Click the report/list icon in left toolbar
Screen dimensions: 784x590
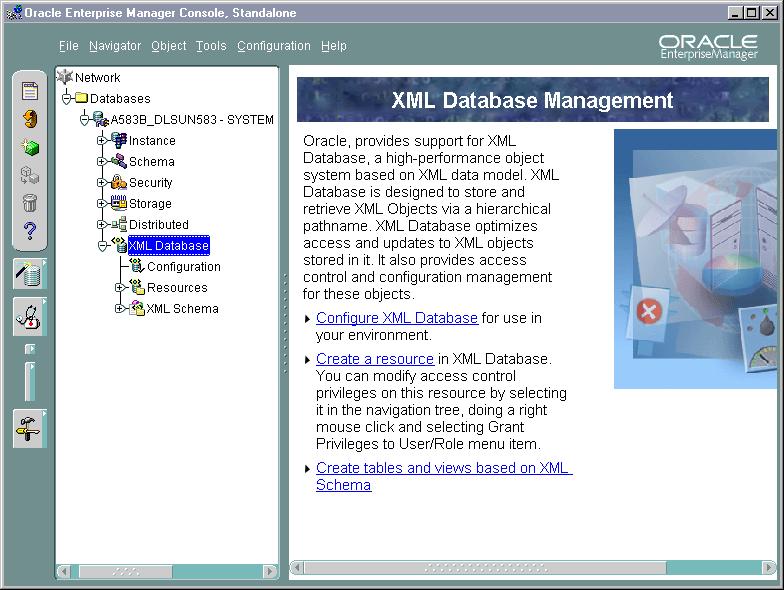[x=30, y=91]
